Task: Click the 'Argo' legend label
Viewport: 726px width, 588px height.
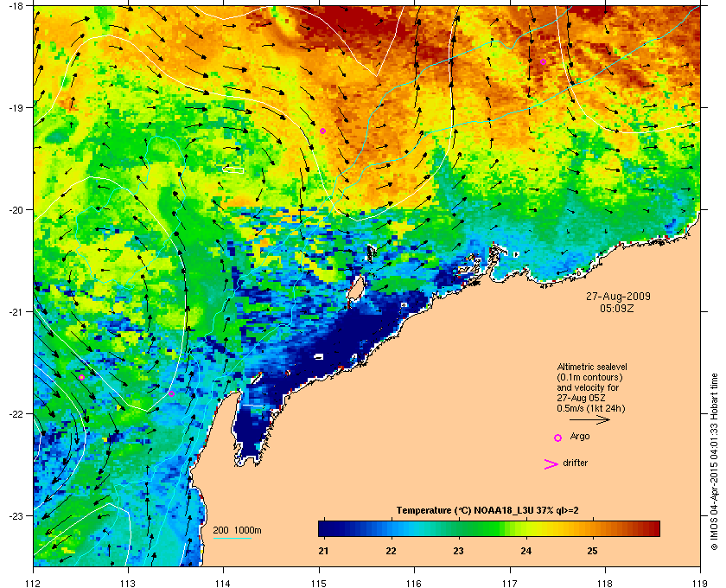Action: 580,437
